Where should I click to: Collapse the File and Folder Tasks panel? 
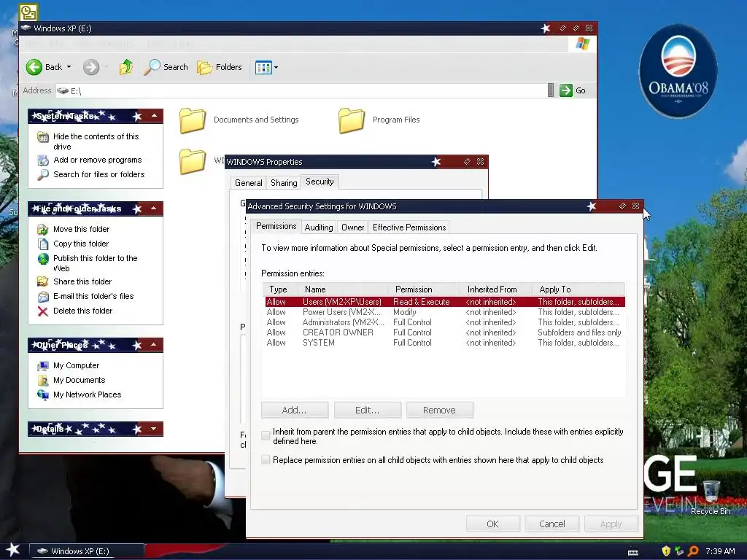pos(154,208)
